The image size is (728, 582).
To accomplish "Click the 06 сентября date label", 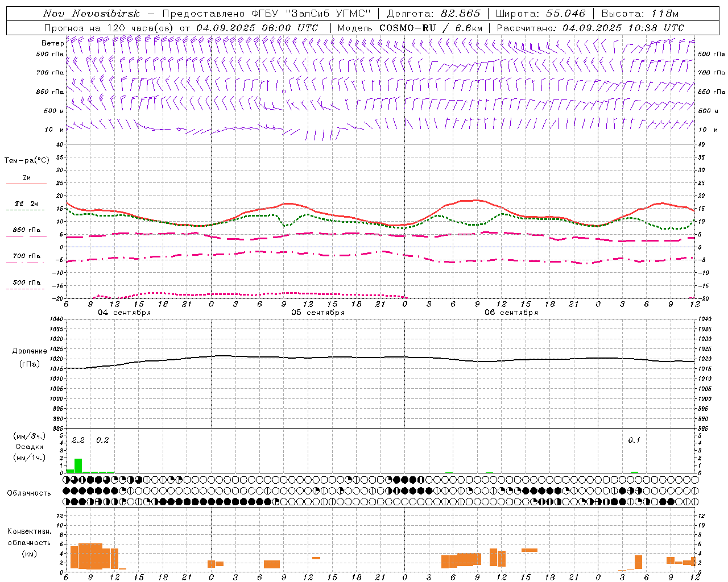I will point(511,313).
